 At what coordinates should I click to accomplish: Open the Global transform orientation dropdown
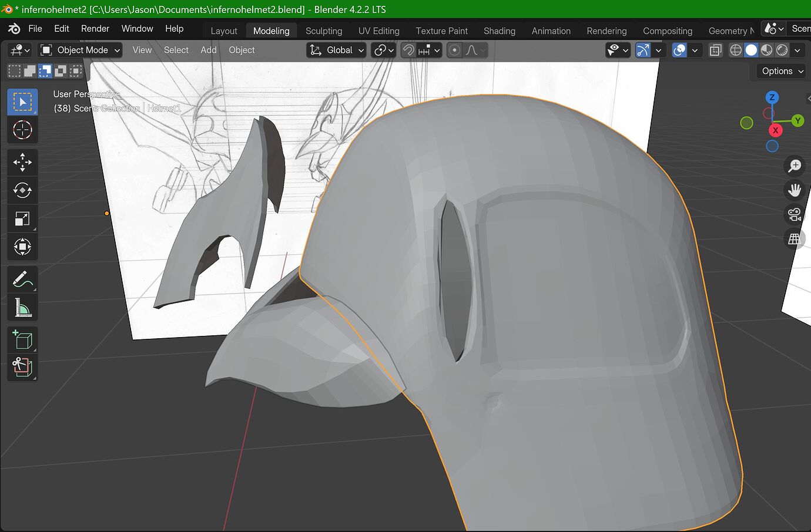pos(336,50)
